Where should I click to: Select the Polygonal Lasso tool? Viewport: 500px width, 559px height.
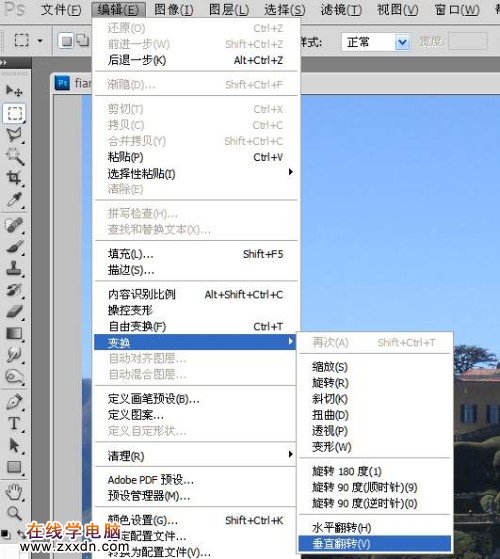[x=14, y=135]
